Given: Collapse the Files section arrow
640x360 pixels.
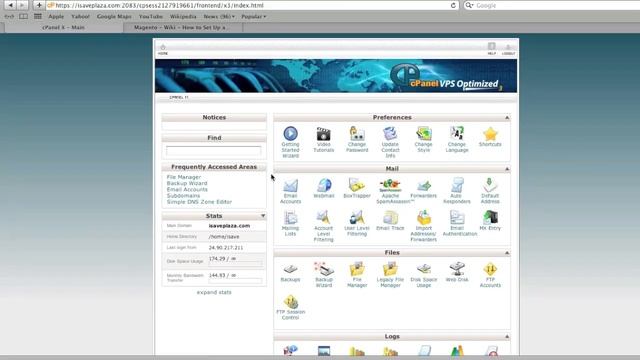Looking at the screenshot, I should point(507,253).
